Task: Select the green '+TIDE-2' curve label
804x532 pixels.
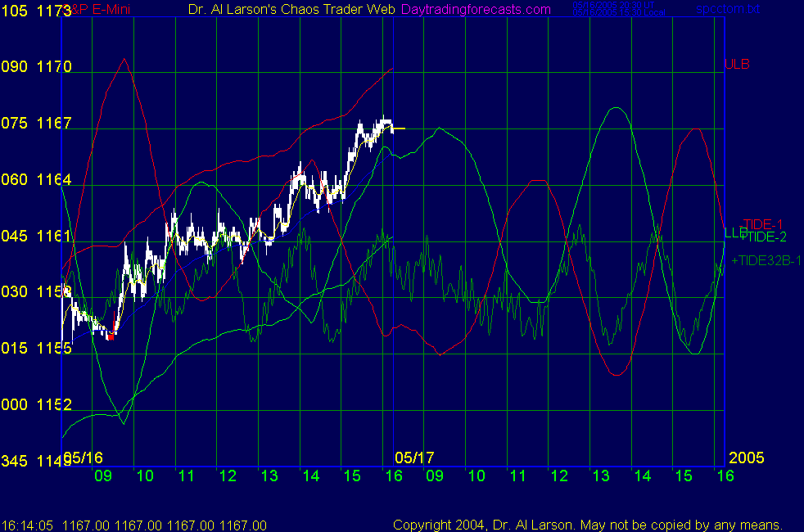Action: pos(763,237)
